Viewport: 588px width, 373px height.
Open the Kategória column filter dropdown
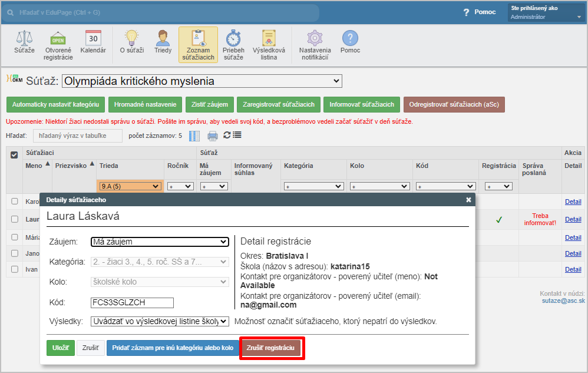314,186
